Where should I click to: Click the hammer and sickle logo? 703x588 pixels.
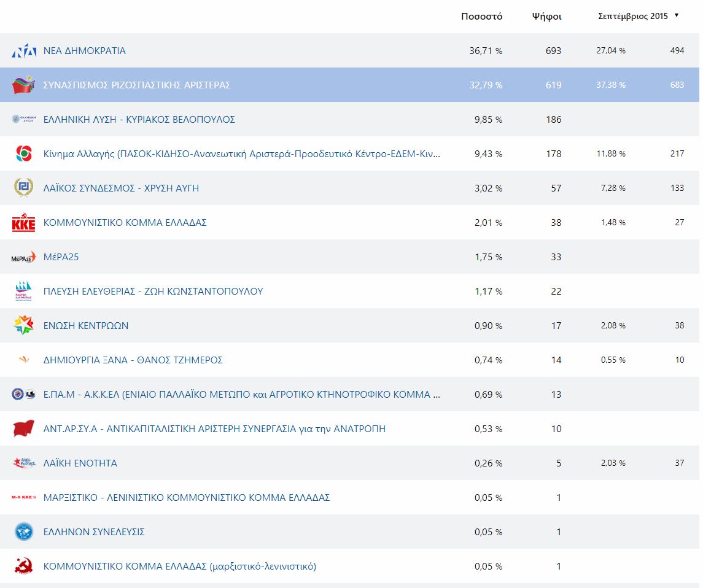point(24,566)
